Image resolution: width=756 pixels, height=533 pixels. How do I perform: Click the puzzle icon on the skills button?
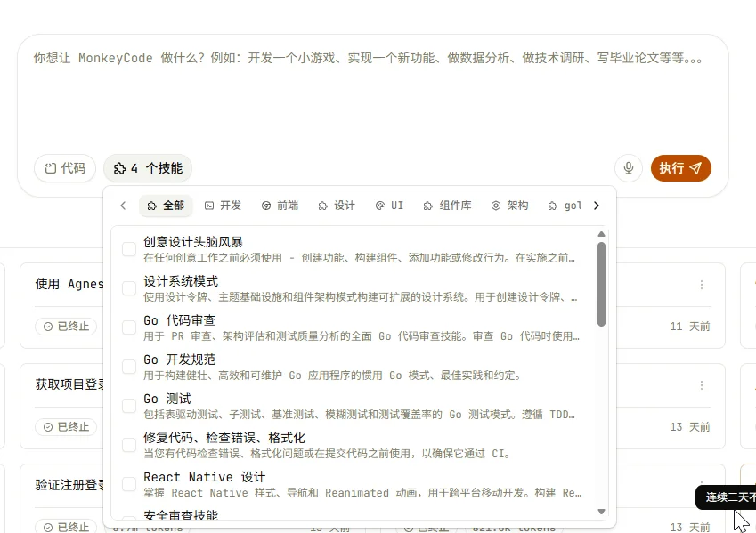119,169
